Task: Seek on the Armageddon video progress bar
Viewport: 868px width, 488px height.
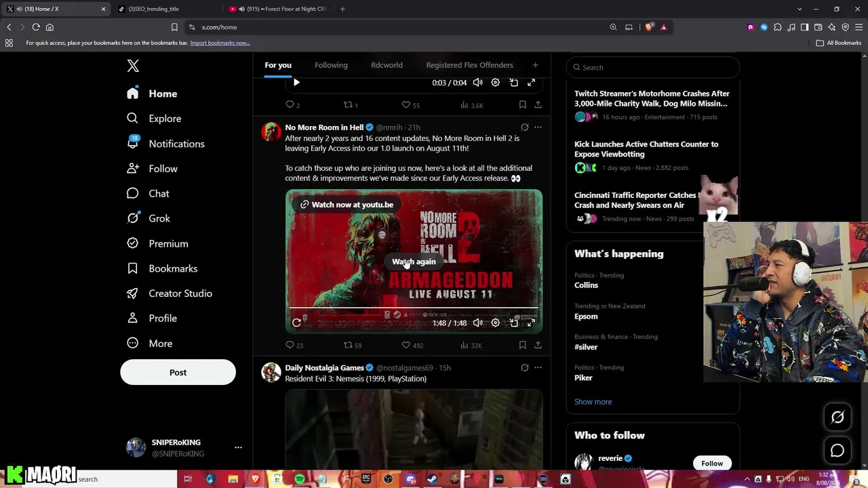Action: point(414,308)
